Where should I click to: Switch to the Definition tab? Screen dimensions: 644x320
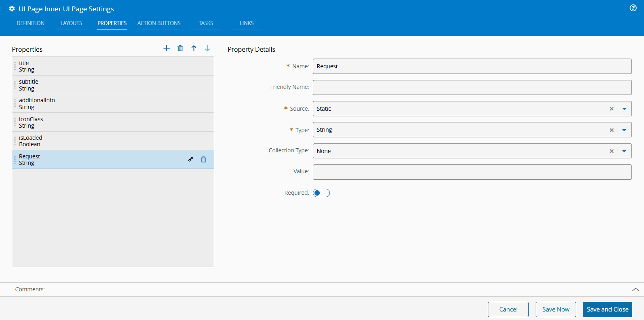point(31,23)
